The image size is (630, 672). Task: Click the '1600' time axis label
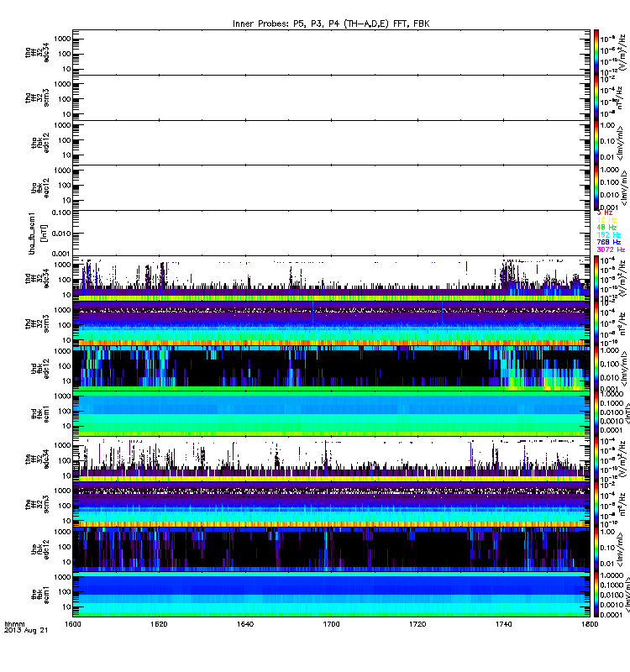click(x=72, y=624)
